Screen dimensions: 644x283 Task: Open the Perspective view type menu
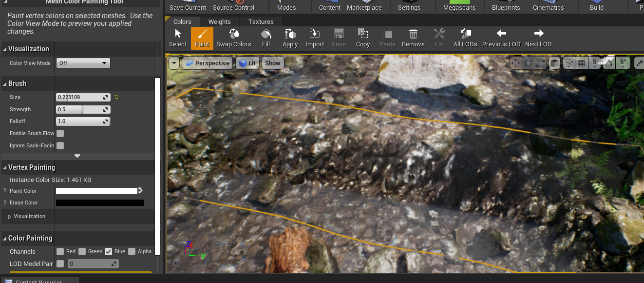click(207, 63)
